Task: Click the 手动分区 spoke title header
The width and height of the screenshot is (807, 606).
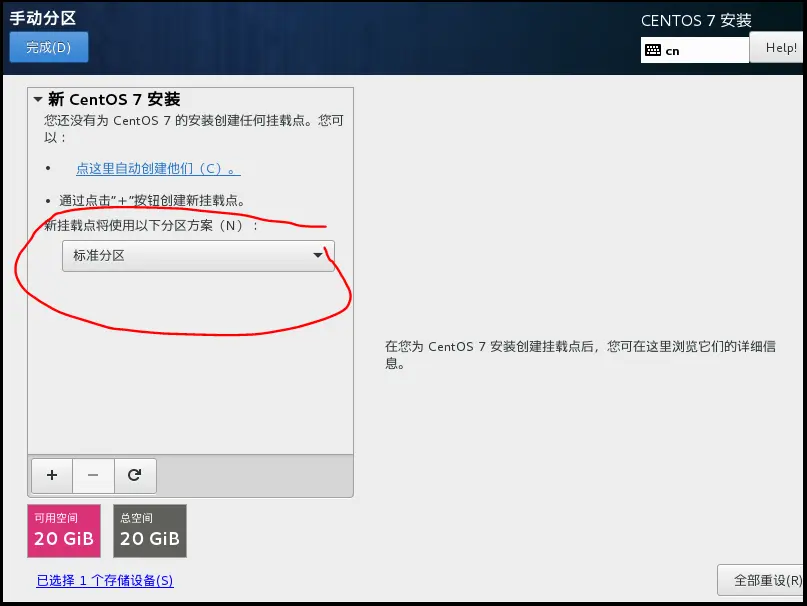Action: (x=42, y=17)
